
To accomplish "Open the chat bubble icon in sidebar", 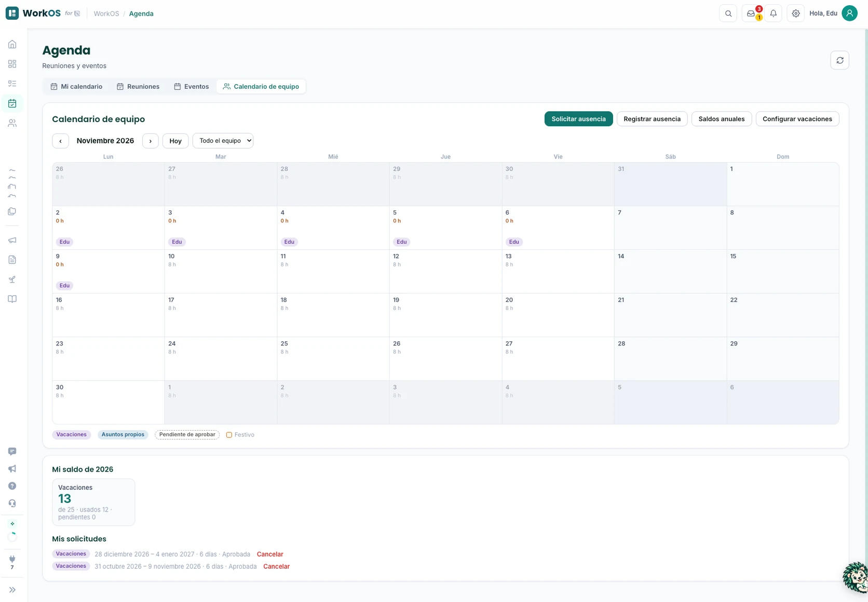I will pos(12,451).
